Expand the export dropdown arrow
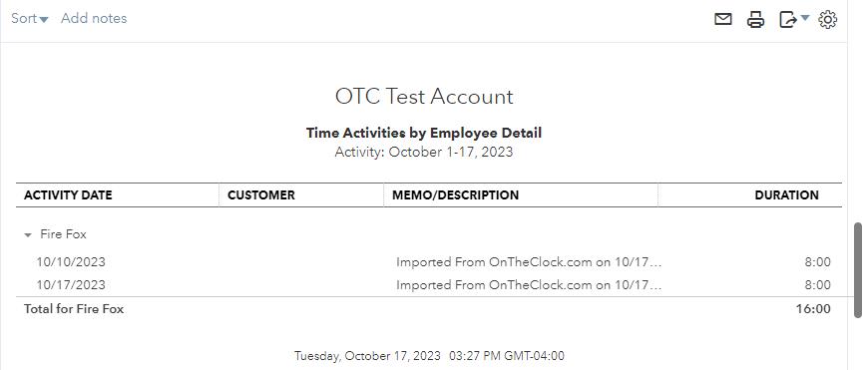The image size is (868, 370). tap(805, 18)
